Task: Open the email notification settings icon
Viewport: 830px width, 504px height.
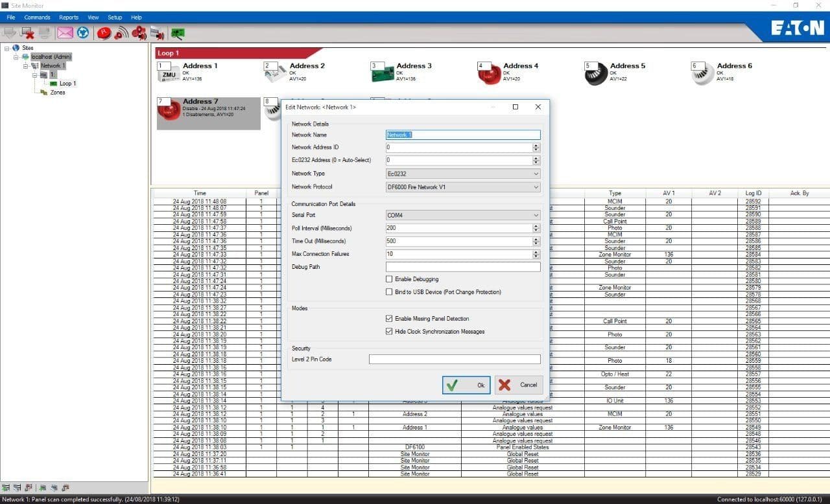Action: (65, 33)
